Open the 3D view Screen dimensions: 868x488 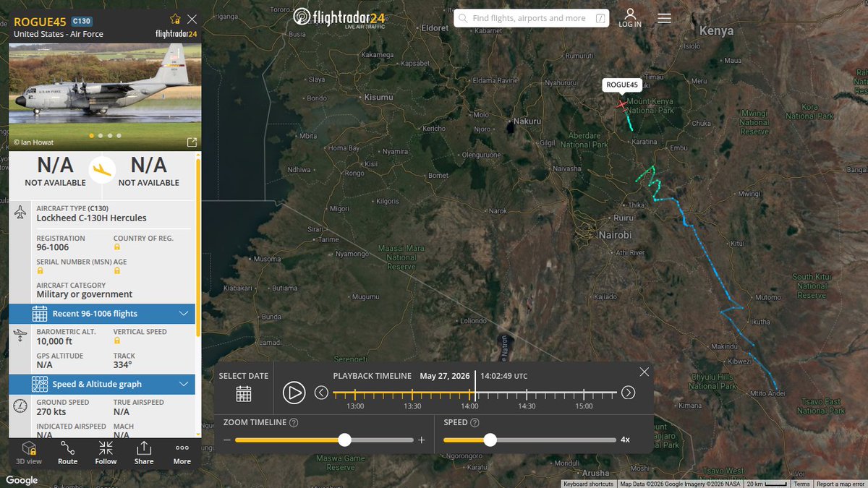[x=29, y=453]
